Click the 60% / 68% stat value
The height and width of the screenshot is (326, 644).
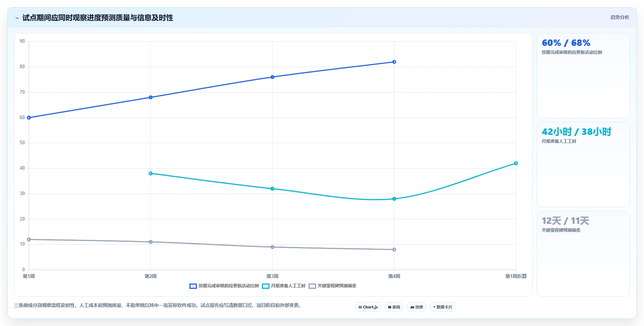(566, 43)
